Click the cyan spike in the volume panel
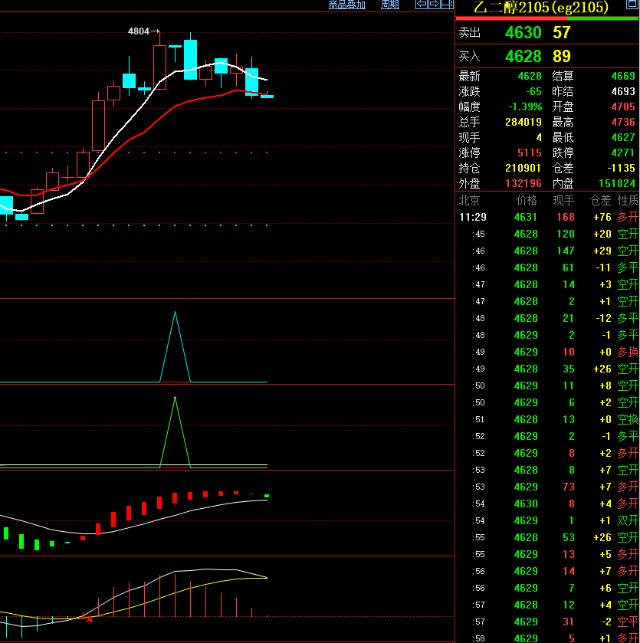The height and width of the screenshot is (643, 640). [175, 345]
